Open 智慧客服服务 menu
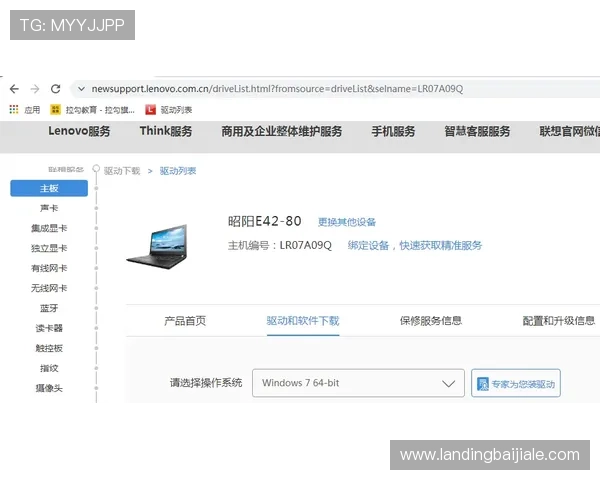This screenshot has height=480, width=600. point(477,131)
